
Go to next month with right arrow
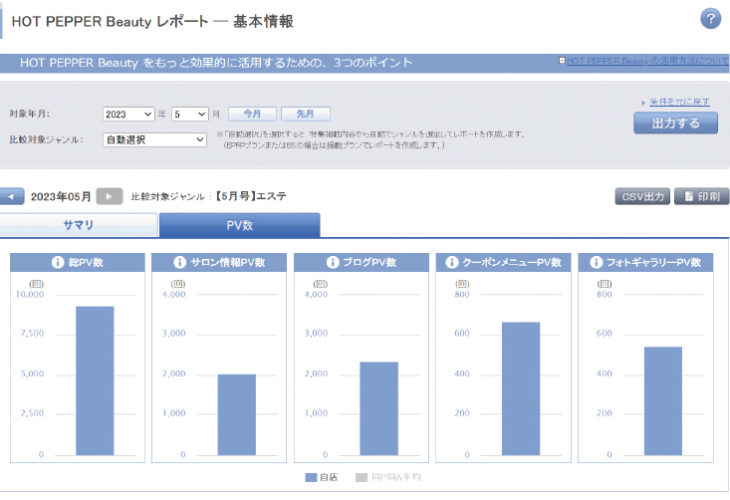click(x=110, y=196)
